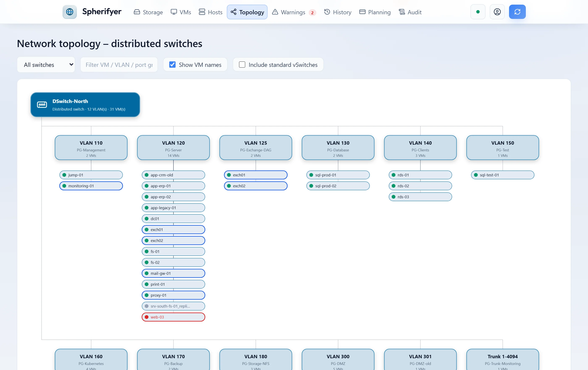The height and width of the screenshot is (370, 588).
Task: Click the green connection status indicator
Action: (x=478, y=12)
